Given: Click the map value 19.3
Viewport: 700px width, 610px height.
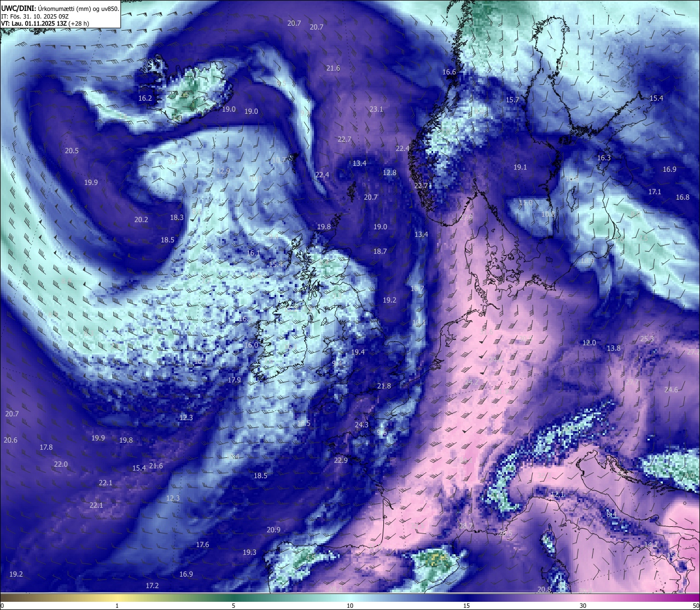Looking at the screenshot, I should click(249, 553).
